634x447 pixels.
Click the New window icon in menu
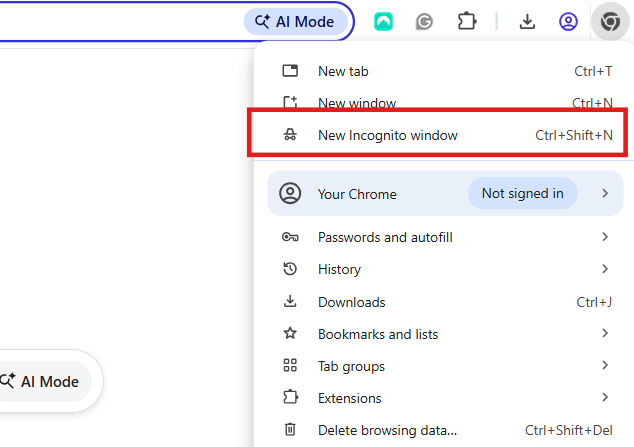tap(290, 103)
